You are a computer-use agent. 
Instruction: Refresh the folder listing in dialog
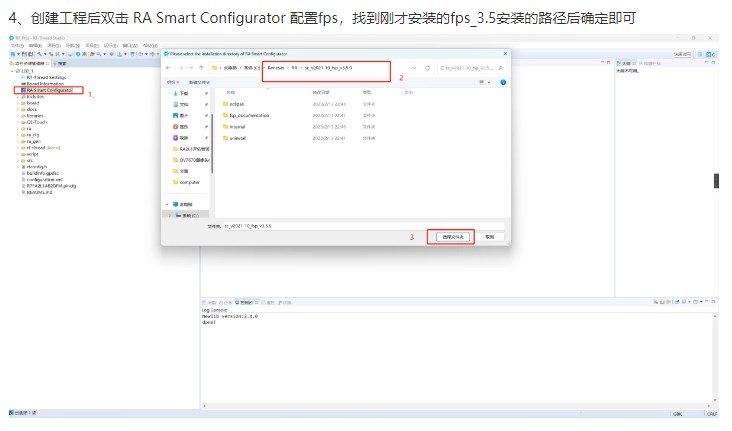[427, 68]
